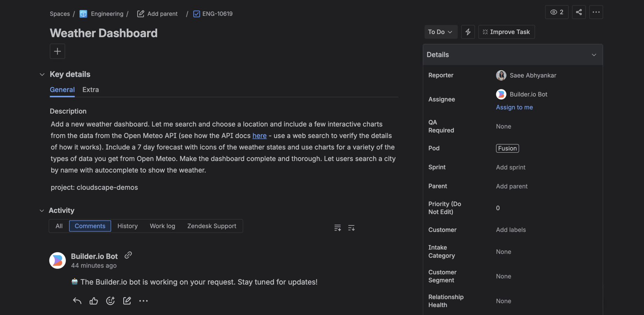Screen dimensions: 644x315
Task: Open the To Do status dropdown
Action: [x=441, y=31]
